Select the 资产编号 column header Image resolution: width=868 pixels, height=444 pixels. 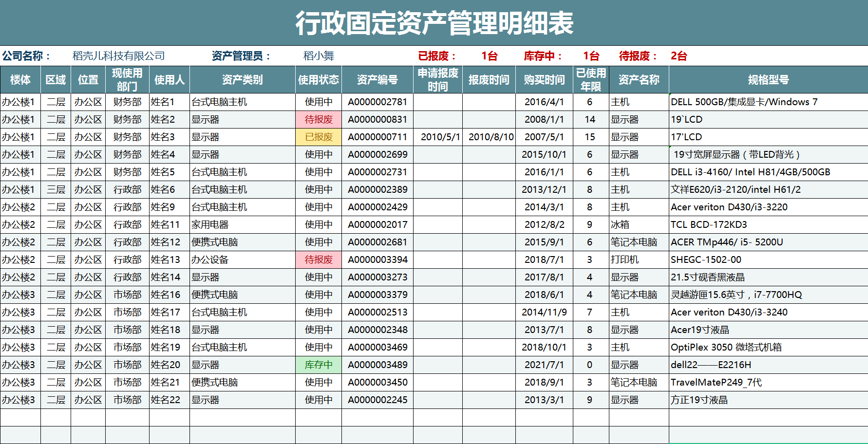coord(377,80)
